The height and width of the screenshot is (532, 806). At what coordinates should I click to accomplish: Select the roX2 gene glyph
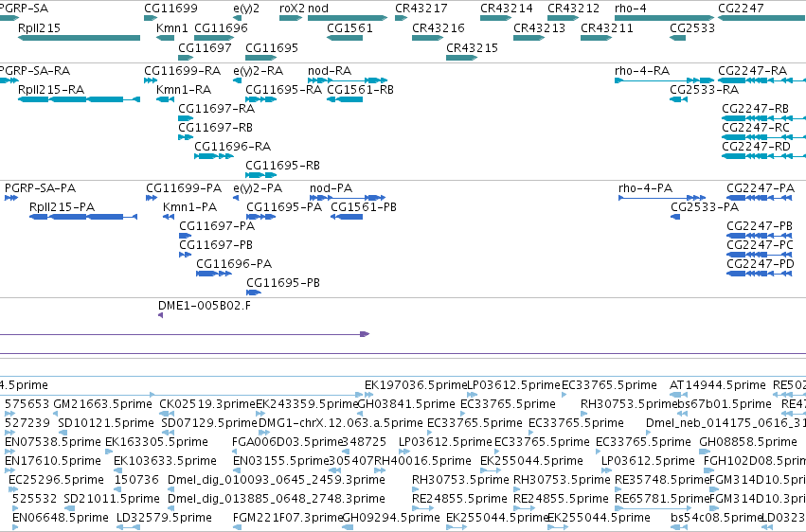(291, 18)
